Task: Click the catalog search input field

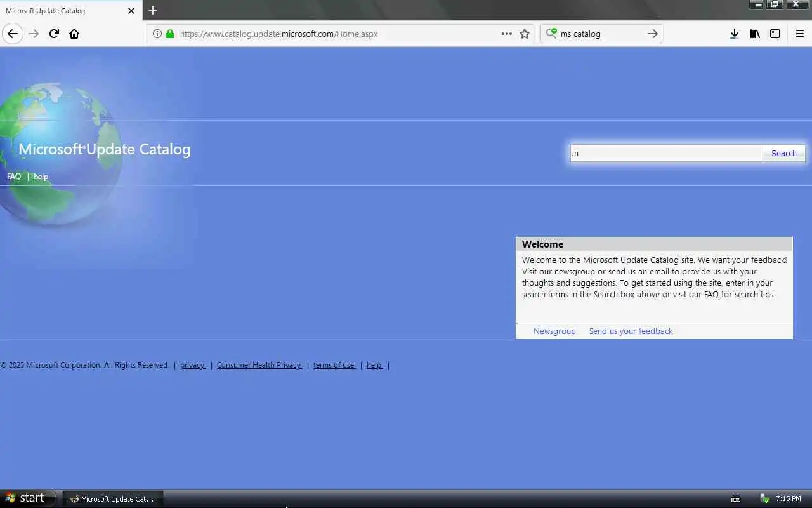Action: tap(666, 153)
